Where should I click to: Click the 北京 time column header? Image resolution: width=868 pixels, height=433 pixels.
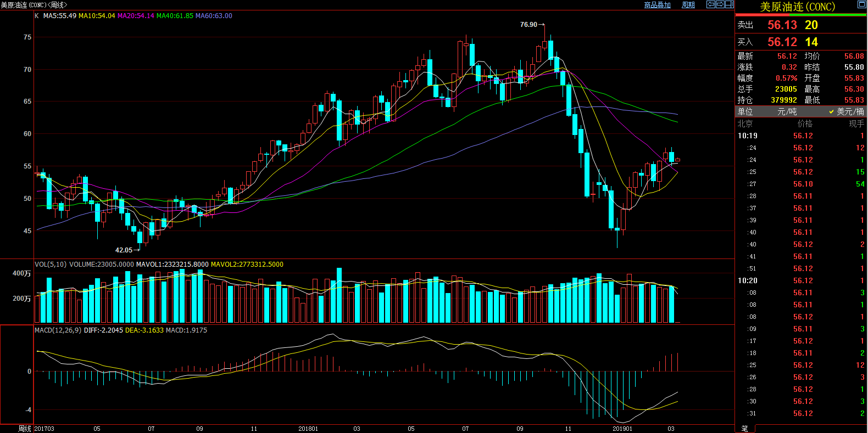point(745,124)
